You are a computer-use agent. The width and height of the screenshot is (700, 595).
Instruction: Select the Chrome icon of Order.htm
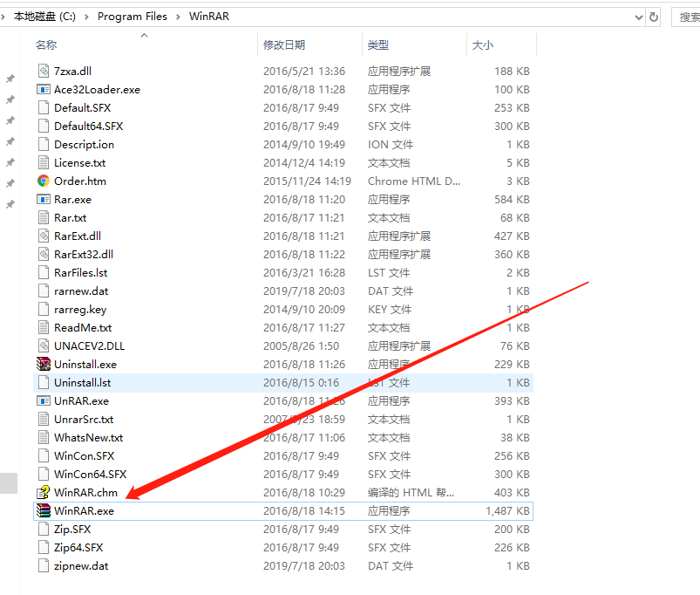click(44, 181)
